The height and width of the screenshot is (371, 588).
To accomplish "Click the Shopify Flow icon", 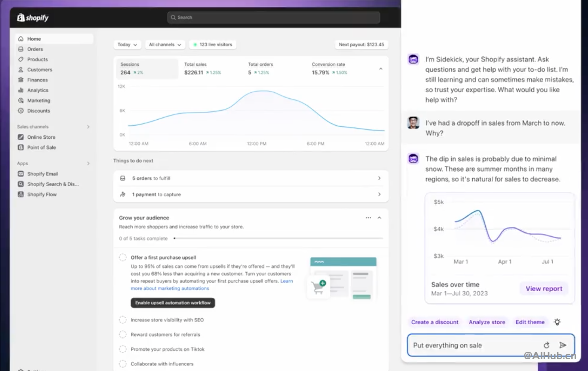I will 21,194.
